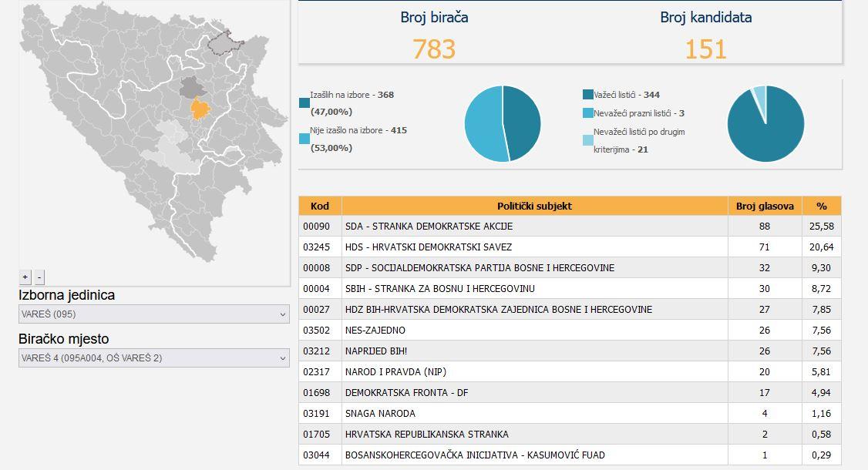The height and width of the screenshot is (470, 868).
Task: Select the HDS - HRVATSKI DEMOKRATSKI SAVEZ row
Action: (x=570, y=247)
